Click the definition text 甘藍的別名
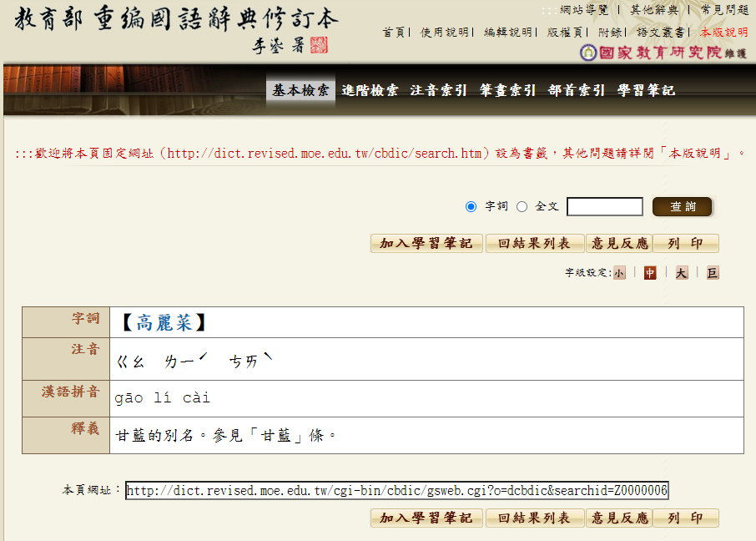This screenshot has height=541, width=756. (x=154, y=435)
